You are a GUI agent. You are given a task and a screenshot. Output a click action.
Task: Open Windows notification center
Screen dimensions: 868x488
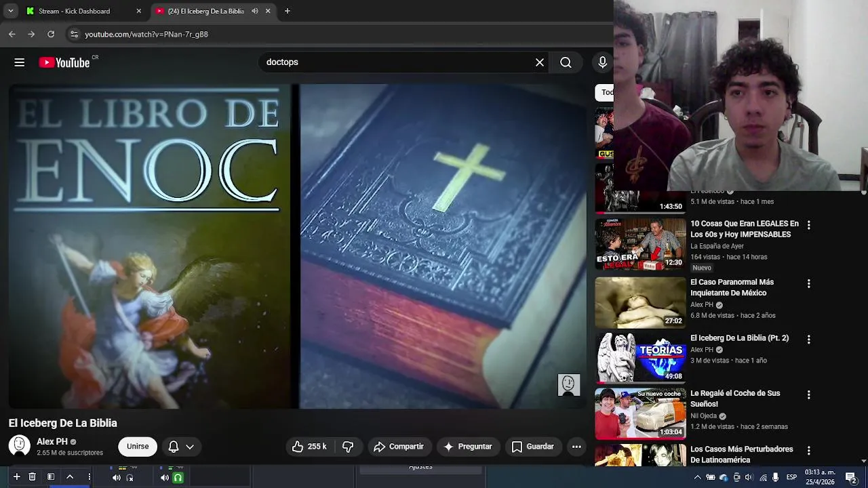[851, 477]
